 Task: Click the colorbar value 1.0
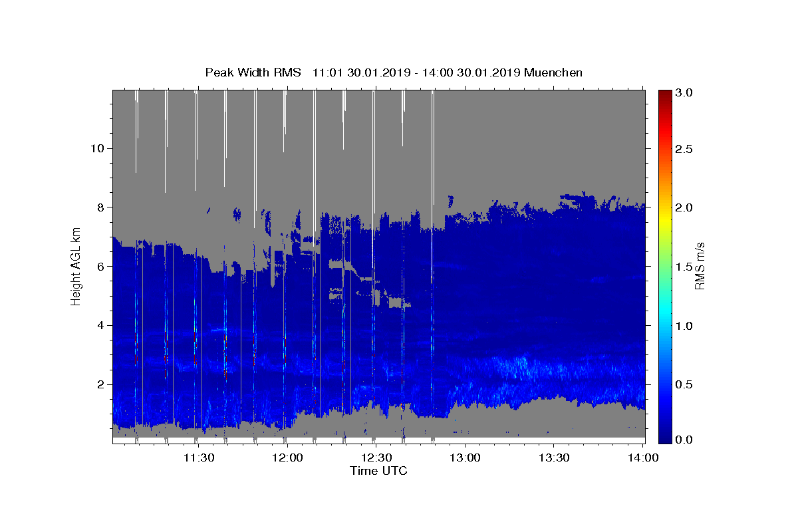[x=685, y=326]
